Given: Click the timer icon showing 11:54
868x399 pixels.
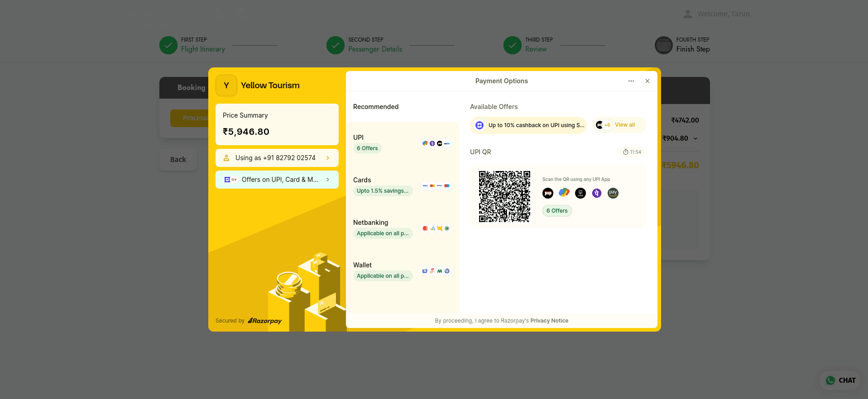Looking at the screenshot, I should pos(626,152).
